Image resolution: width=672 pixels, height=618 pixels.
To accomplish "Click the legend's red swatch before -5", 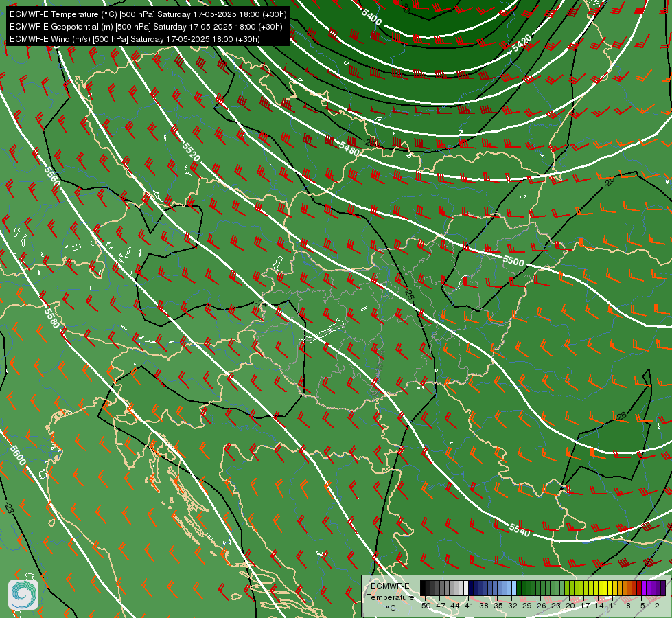I will tap(639, 588).
